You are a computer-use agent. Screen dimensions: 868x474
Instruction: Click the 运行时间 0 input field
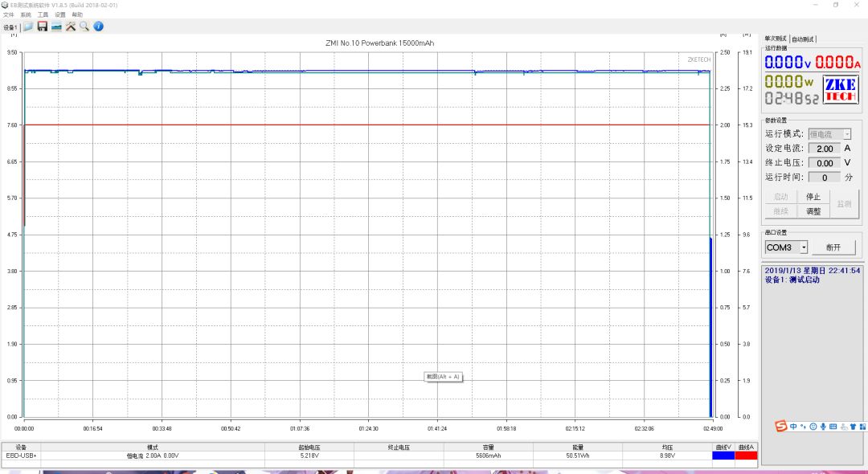[x=825, y=178]
